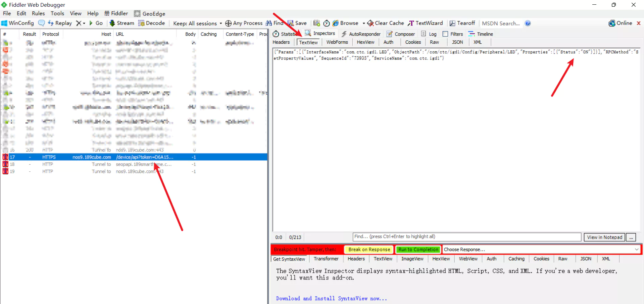Select the response Caching tab
The height and width of the screenshot is (304, 644).
click(516, 259)
